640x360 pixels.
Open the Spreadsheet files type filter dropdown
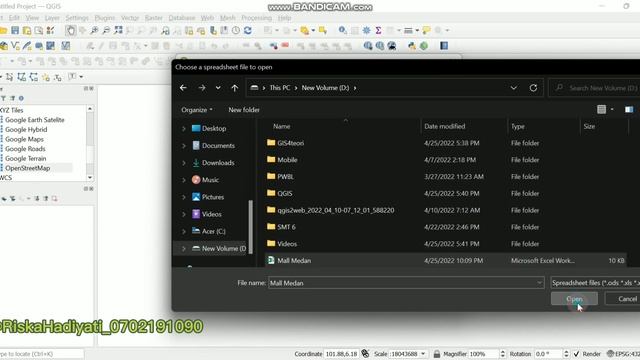[x=595, y=283]
